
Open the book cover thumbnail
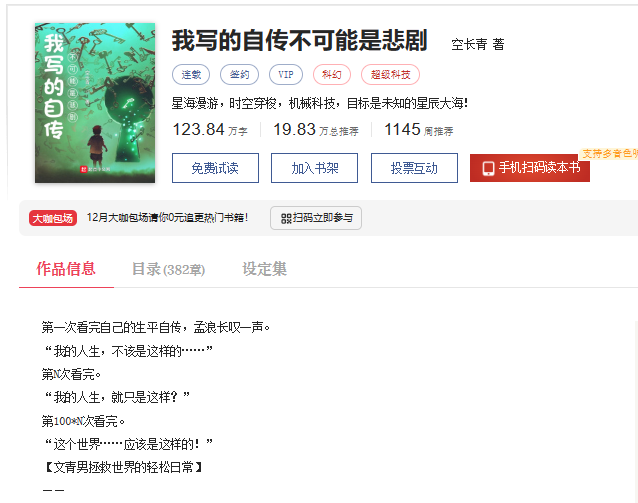coord(95,103)
